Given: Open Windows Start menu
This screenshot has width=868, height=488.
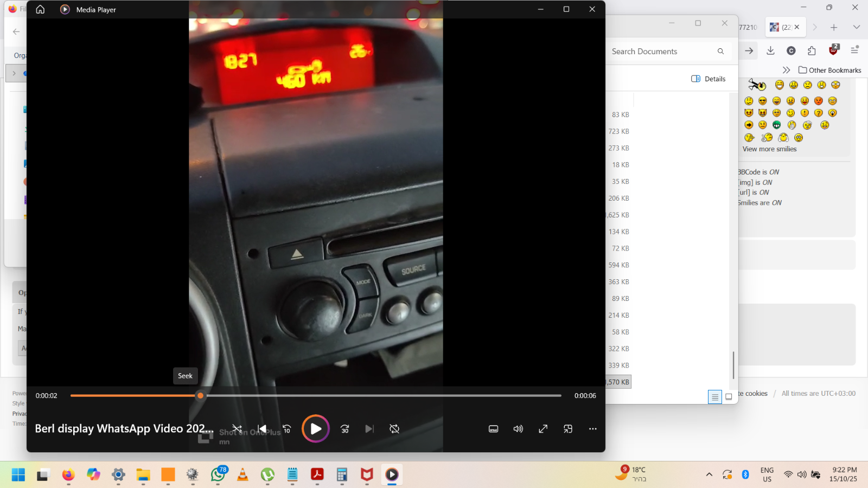Looking at the screenshot, I should click(x=18, y=475).
